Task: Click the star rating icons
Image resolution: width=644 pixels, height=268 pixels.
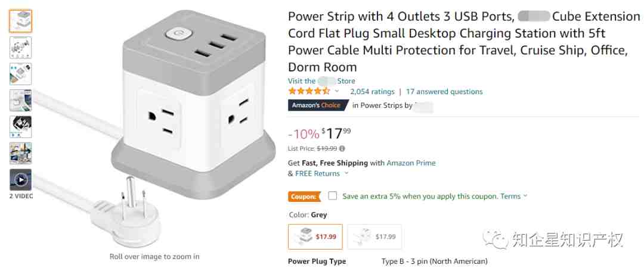Action: pos(309,91)
